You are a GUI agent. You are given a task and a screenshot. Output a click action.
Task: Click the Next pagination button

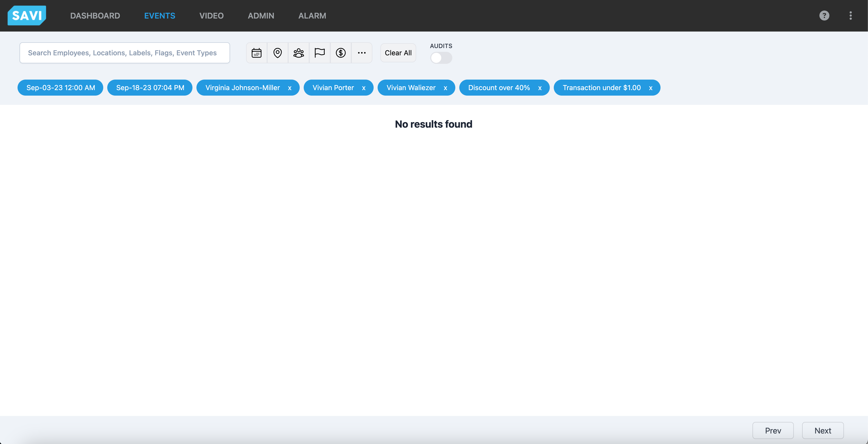822,430
